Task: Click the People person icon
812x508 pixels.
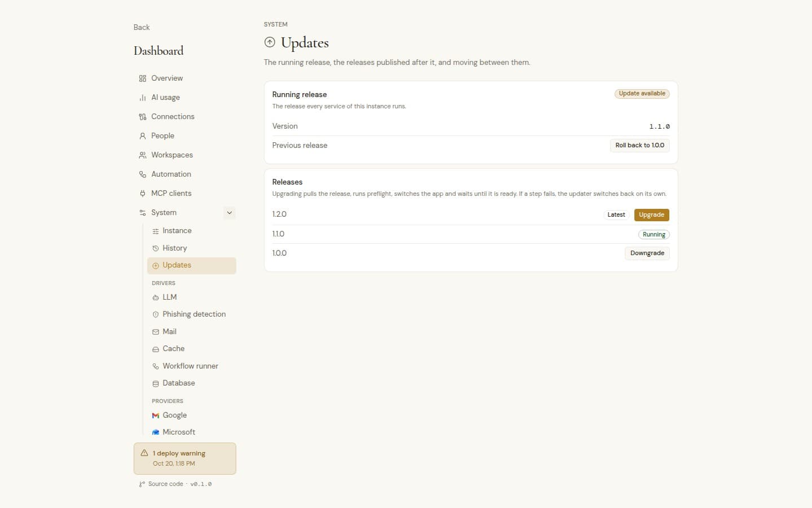Action: click(x=143, y=136)
